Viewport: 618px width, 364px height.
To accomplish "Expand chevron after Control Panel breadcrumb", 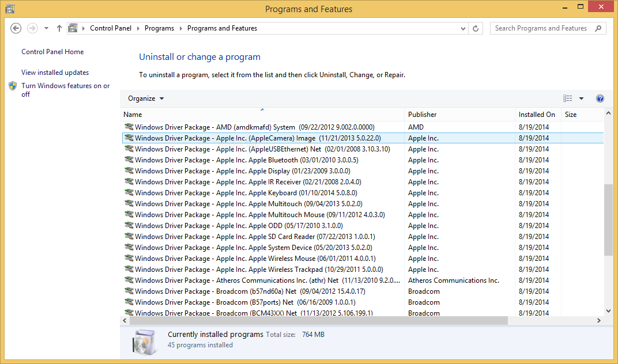I will (138, 28).
